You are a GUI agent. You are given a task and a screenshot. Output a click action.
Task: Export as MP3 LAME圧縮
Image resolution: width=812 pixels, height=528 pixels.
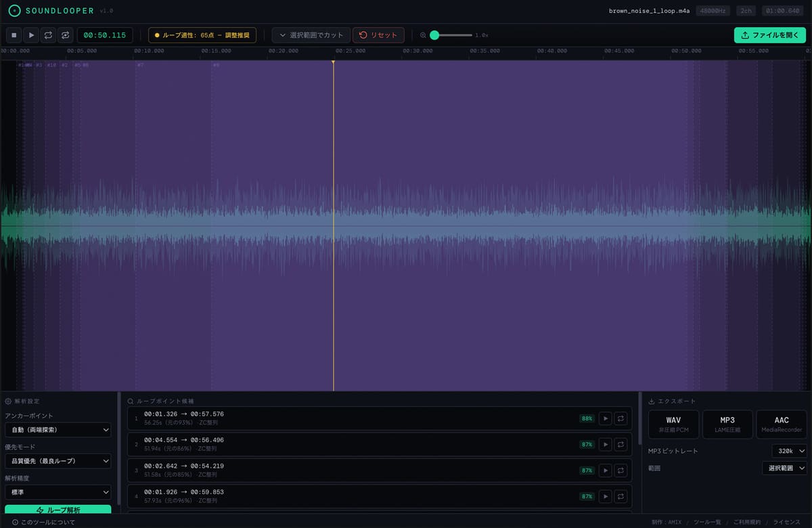[727, 424]
